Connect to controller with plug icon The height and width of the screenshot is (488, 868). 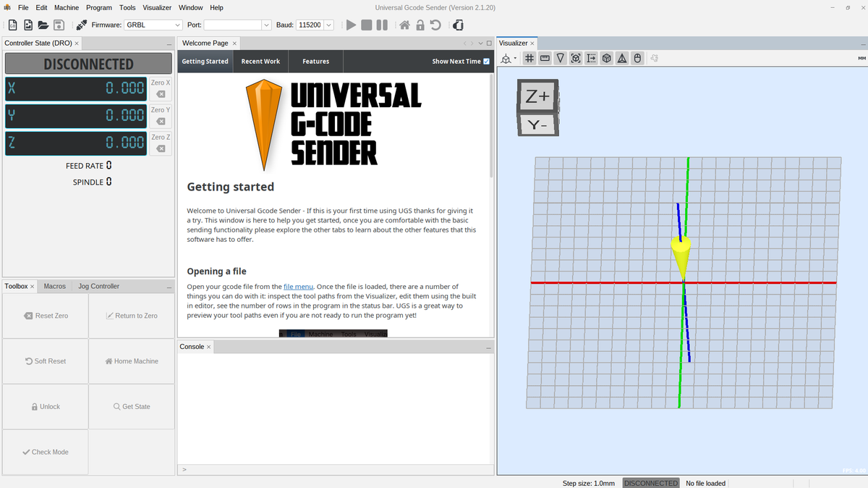pyautogui.click(x=81, y=25)
